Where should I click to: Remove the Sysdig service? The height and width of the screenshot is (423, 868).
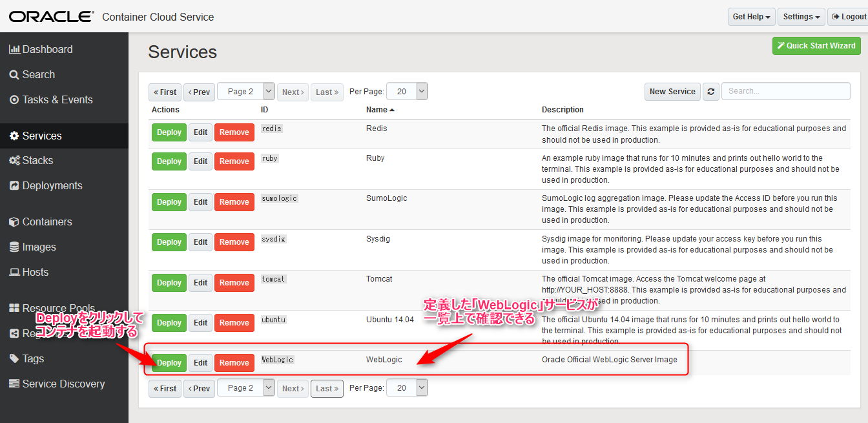point(234,242)
